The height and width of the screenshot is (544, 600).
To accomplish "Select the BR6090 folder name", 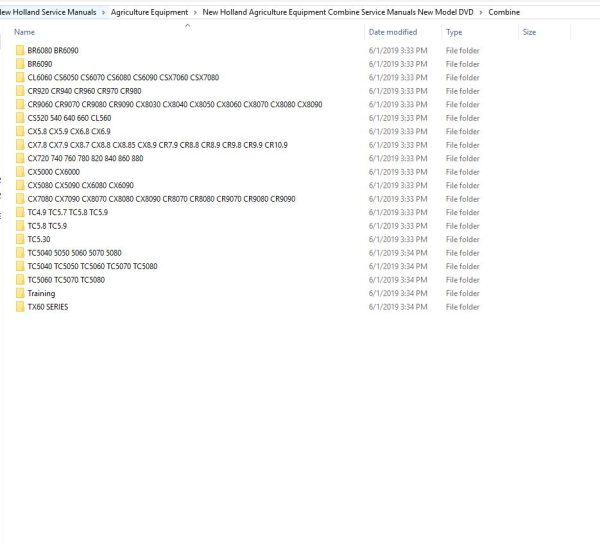I will [x=40, y=64].
